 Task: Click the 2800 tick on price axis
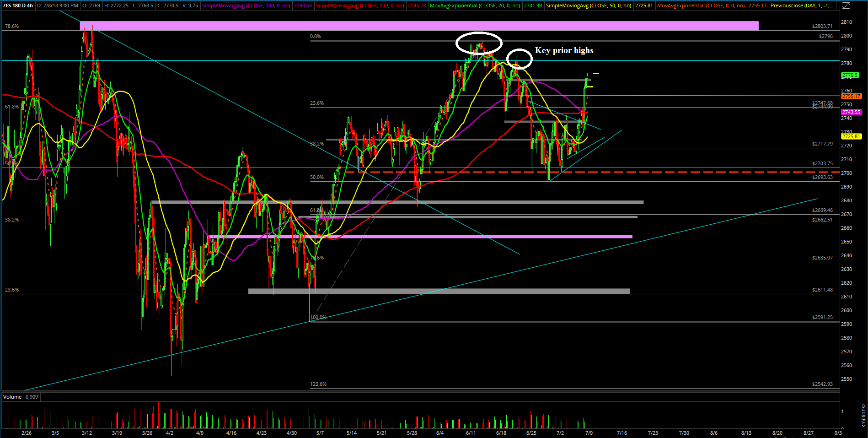click(847, 36)
